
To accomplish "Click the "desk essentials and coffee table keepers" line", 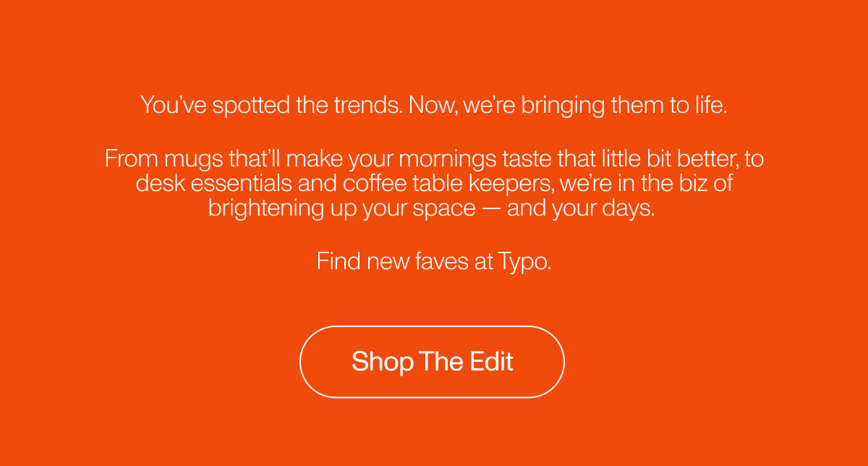I will coord(434,183).
